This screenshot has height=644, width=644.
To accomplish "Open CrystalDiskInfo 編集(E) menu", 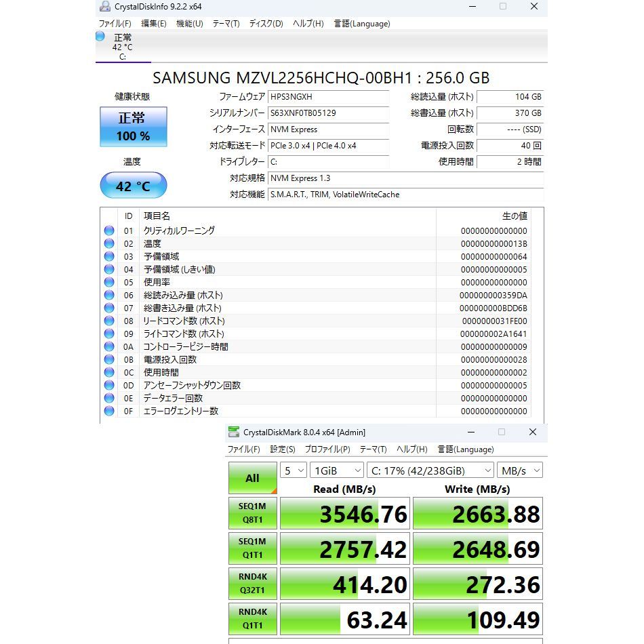I will click(154, 24).
